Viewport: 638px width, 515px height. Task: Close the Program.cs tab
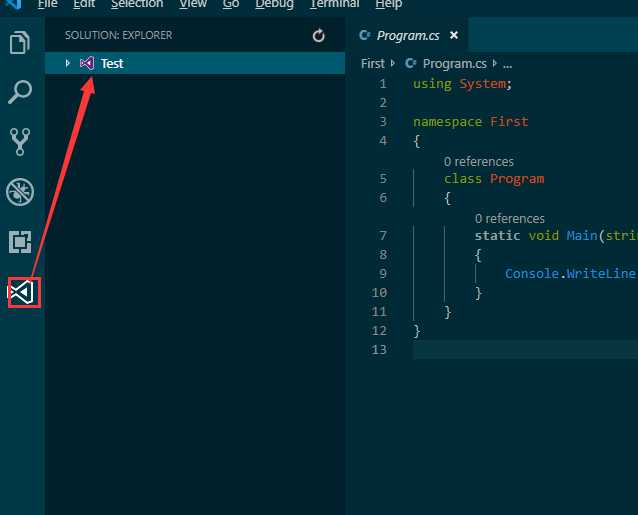454,35
